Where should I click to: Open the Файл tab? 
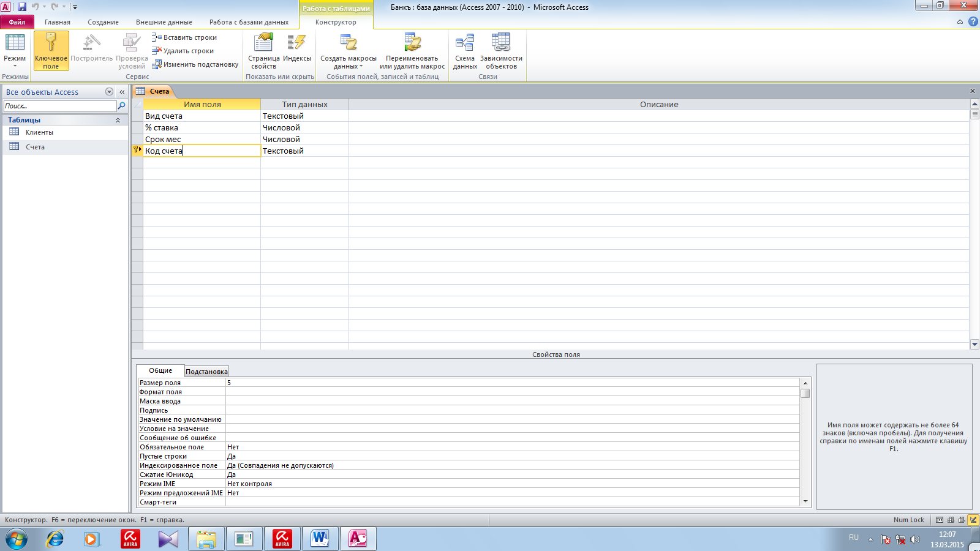coord(17,22)
